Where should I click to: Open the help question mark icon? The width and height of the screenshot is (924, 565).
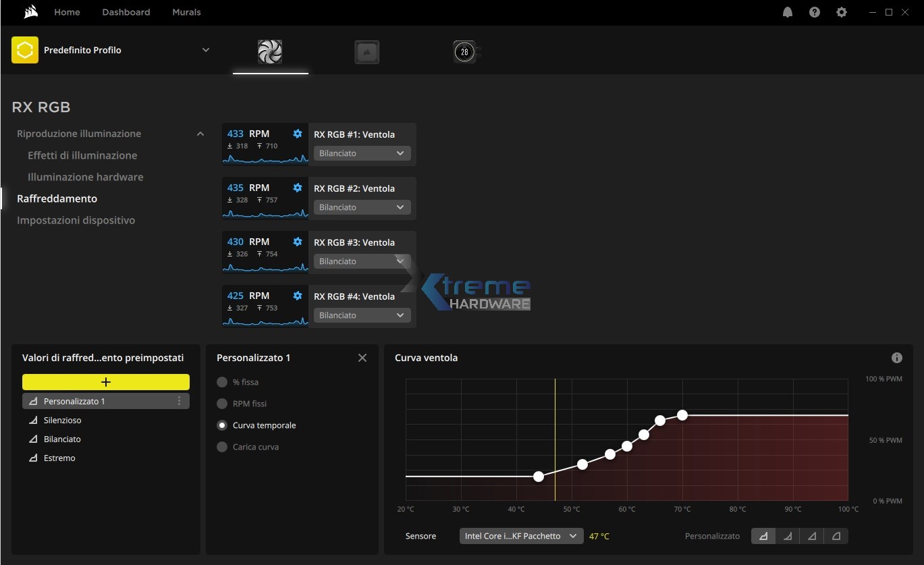815,12
